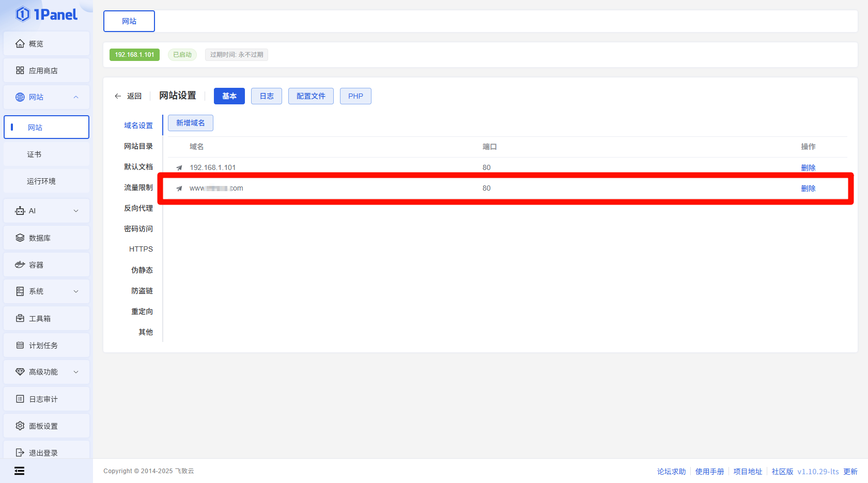This screenshot has width=868, height=483.
Task: Open the 概览 overview home icon
Action: 20,44
